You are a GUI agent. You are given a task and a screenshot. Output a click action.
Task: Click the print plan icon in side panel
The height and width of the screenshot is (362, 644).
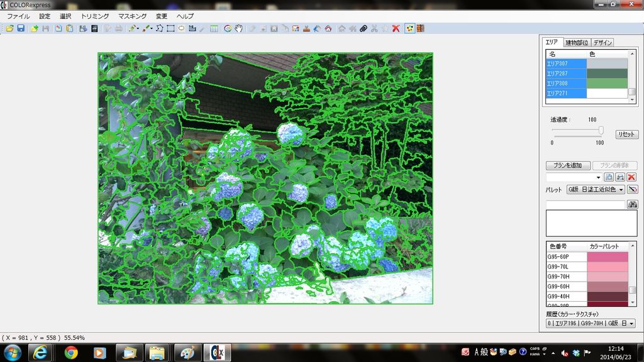pyautogui.click(x=620, y=177)
